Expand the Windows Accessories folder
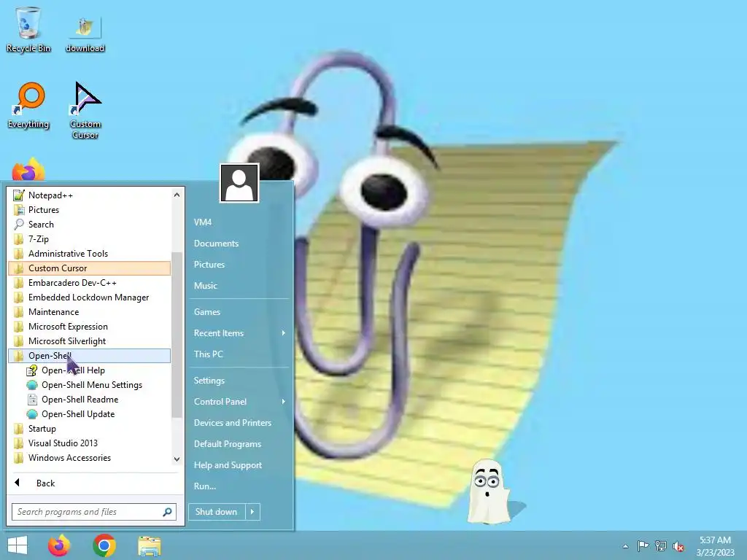Screen dimensions: 747x560 pyautogui.click(x=89, y=458)
